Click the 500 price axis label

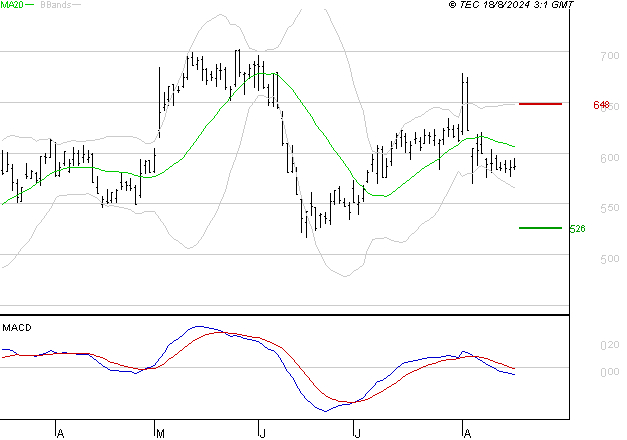click(610, 259)
